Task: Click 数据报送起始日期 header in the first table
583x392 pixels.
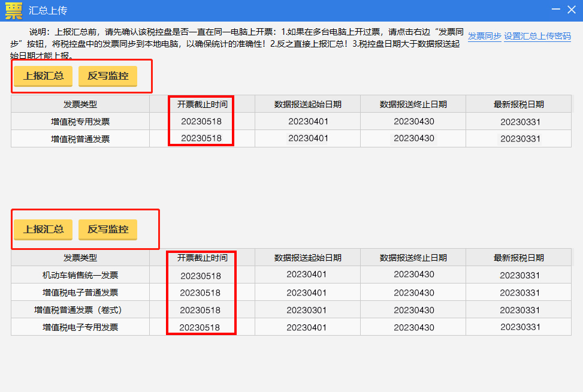Action: click(x=307, y=104)
